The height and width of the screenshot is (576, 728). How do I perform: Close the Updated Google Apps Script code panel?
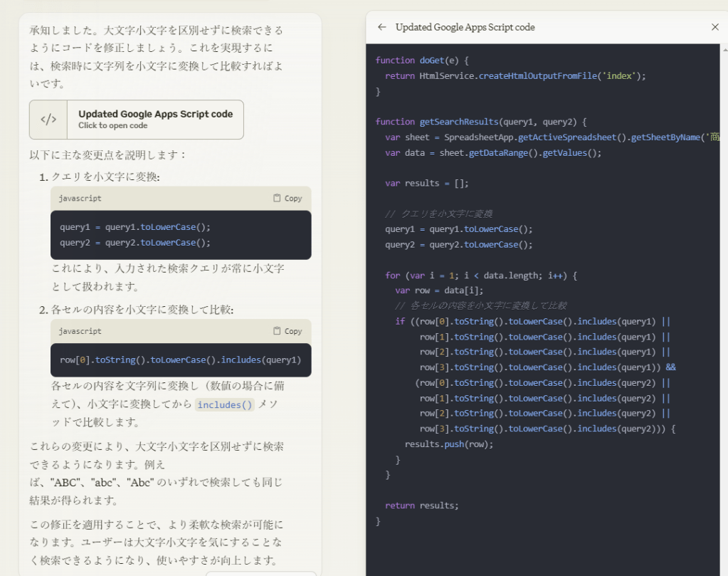tap(715, 27)
